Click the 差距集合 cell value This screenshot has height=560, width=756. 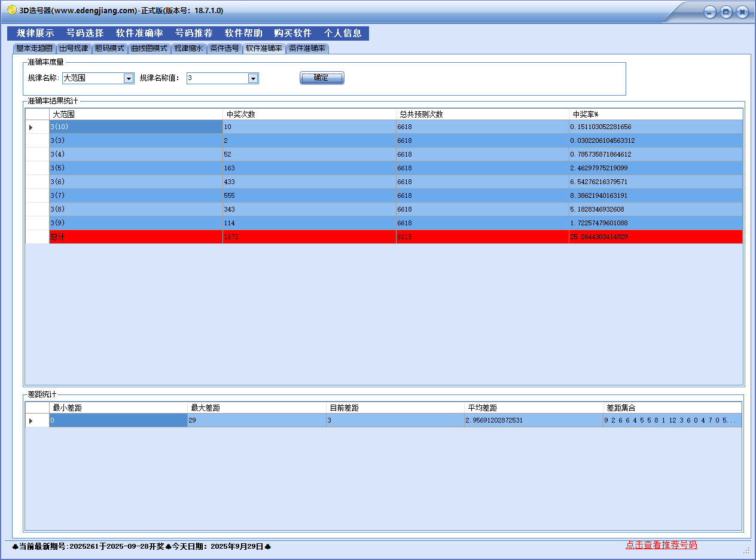[x=670, y=420]
